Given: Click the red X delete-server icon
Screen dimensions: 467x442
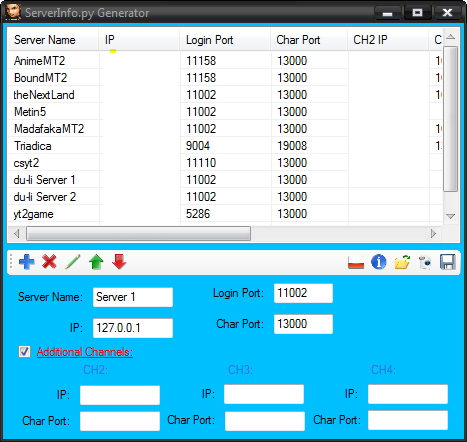Looking at the screenshot, I should coord(49,262).
